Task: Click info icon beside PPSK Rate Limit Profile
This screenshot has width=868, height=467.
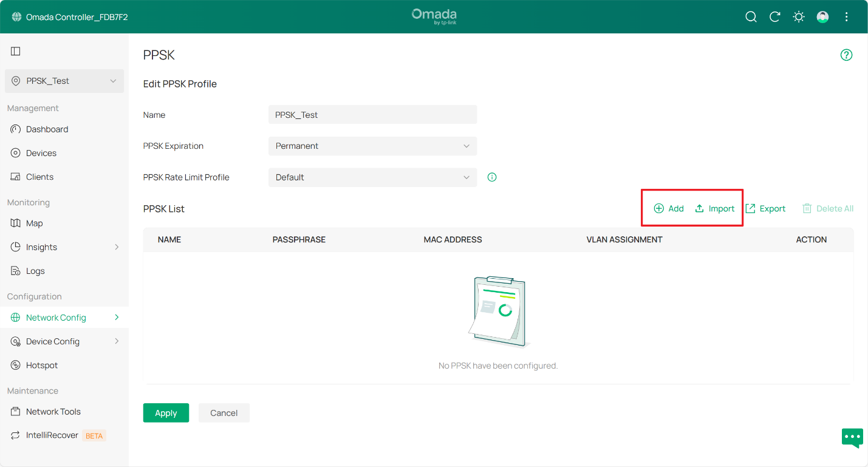Action: pos(492,177)
